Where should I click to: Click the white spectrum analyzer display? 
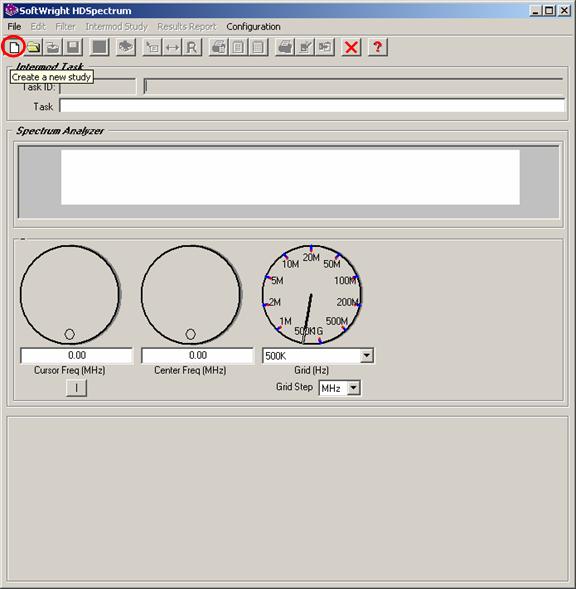point(290,177)
